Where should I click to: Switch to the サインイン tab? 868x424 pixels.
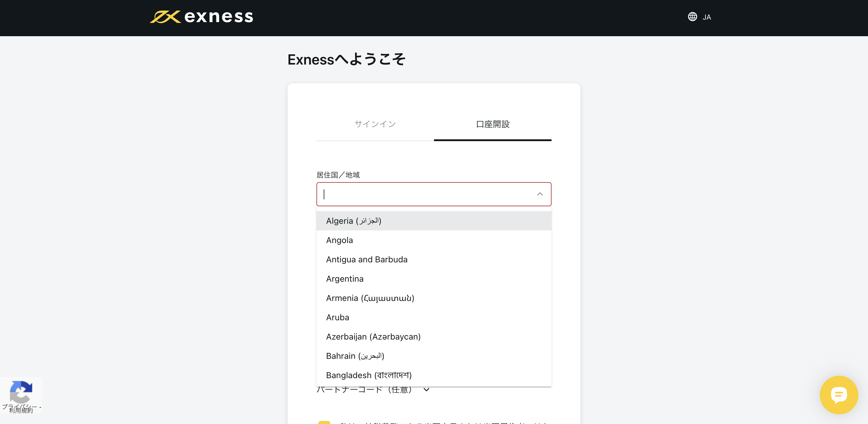375,124
